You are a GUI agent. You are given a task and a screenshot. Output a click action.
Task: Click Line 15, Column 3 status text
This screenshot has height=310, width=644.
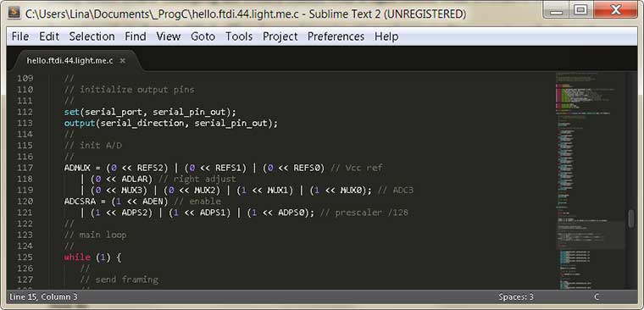point(43,296)
